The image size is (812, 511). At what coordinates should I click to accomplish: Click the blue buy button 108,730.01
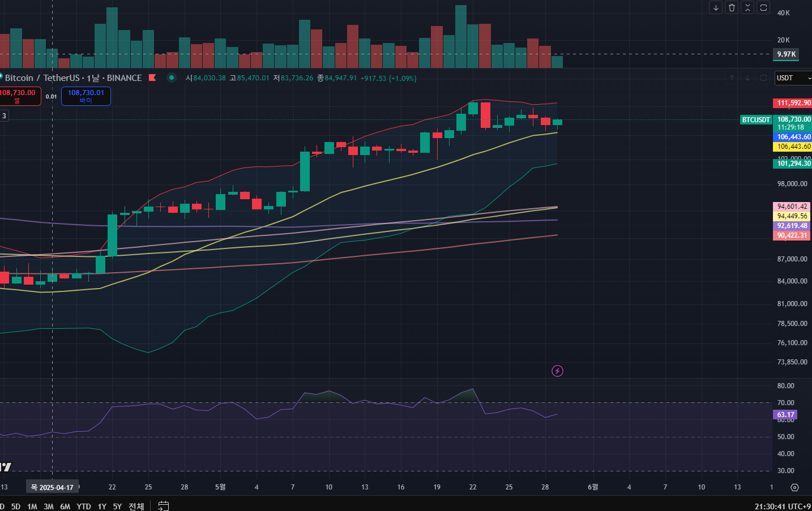86,96
